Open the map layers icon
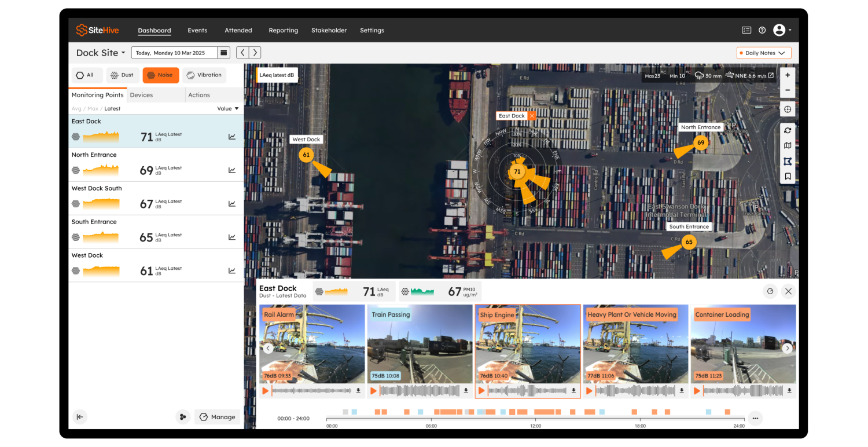868x447 pixels. tap(788, 146)
